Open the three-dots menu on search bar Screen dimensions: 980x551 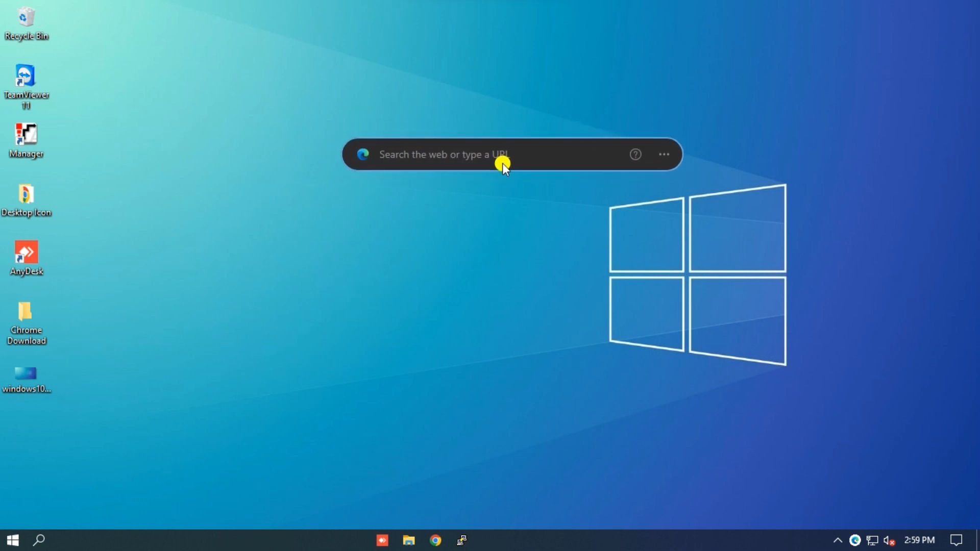coord(664,155)
